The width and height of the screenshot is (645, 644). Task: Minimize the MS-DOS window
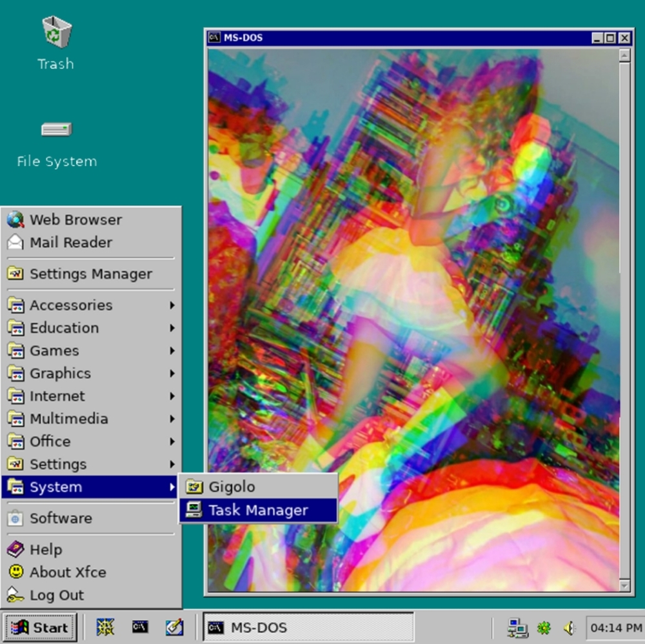click(x=597, y=38)
